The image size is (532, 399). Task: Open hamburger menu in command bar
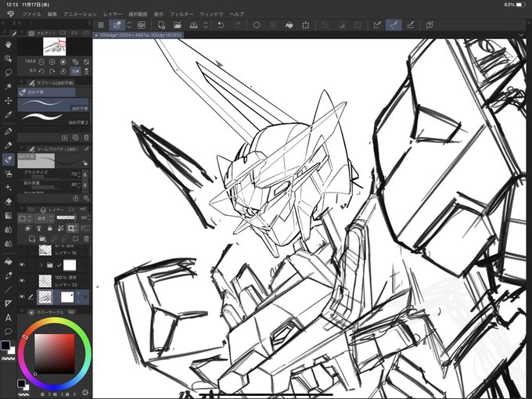pyautogui.click(x=101, y=25)
